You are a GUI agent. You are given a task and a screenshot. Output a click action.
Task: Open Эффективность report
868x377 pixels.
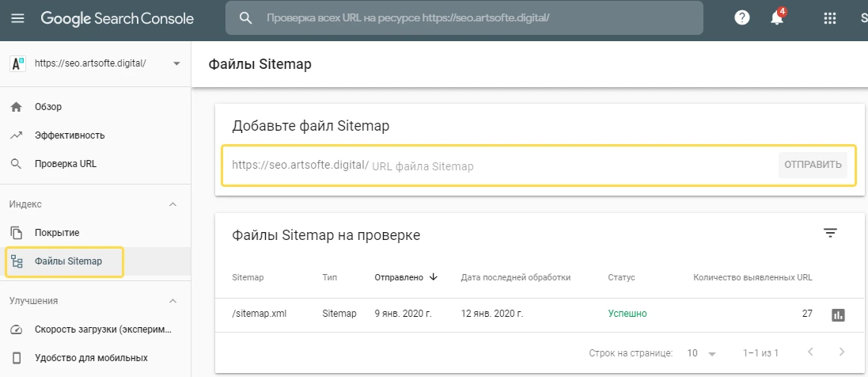coord(70,135)
